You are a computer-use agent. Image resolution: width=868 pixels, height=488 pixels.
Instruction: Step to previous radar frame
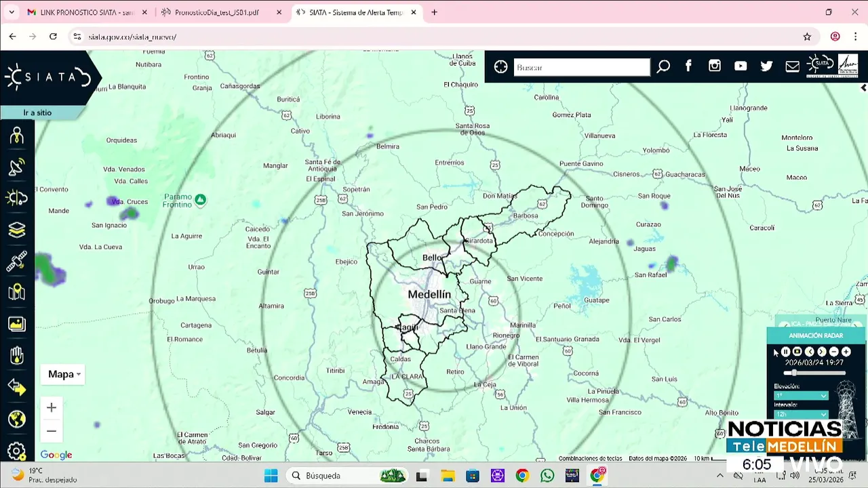810,352
